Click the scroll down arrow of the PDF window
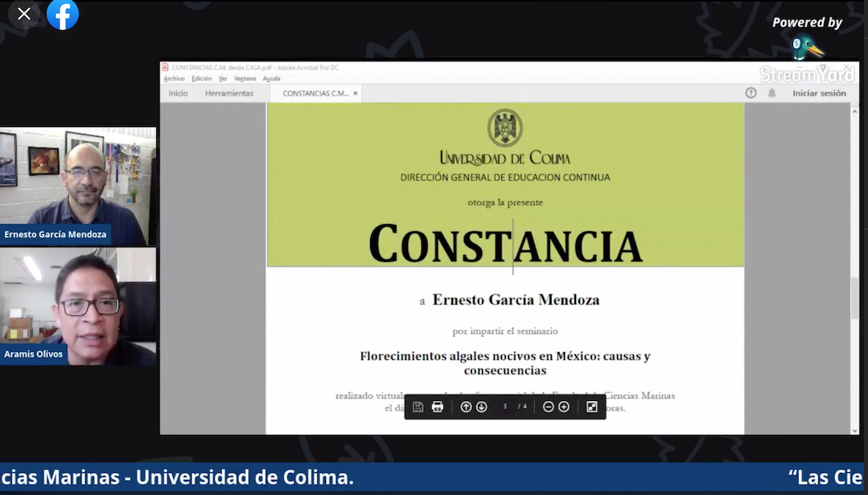The width and height of the screenshot is (868, 495). click(854, 429)
